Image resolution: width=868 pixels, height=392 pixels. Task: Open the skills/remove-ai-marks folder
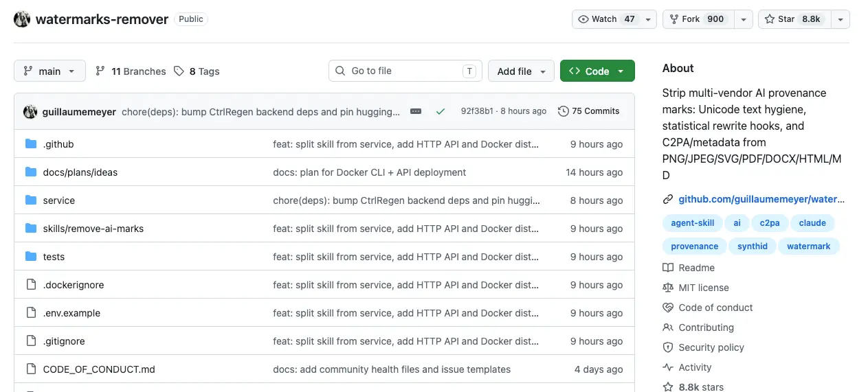point(93,229)
